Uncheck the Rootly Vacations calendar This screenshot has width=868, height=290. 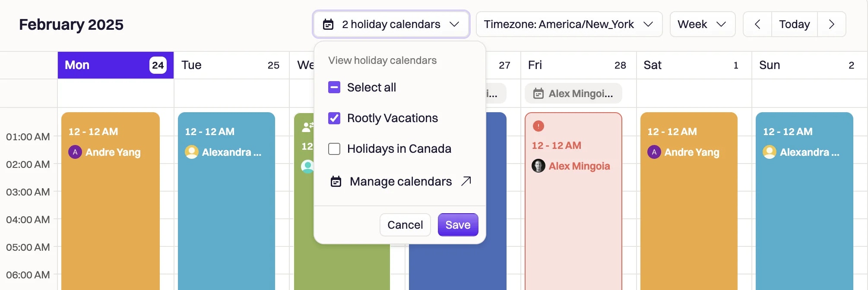tap(334, 118)
